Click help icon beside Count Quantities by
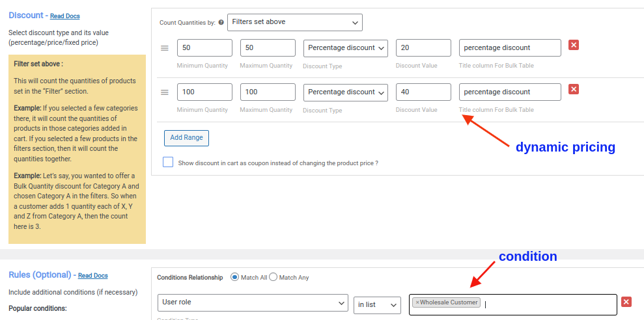Image resolution: width=644 pixels, height=320 pixels. coord(221,23)
